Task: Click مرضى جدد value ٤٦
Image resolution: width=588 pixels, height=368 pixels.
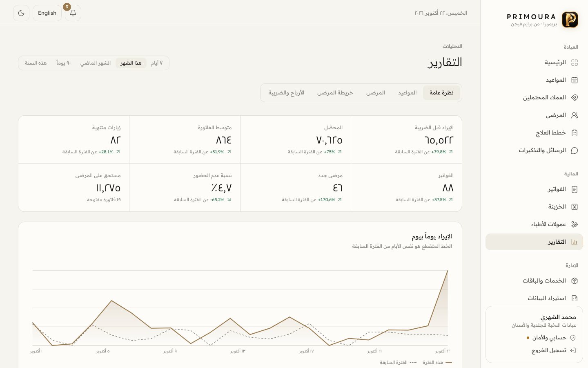Action: tap(338, 188)
